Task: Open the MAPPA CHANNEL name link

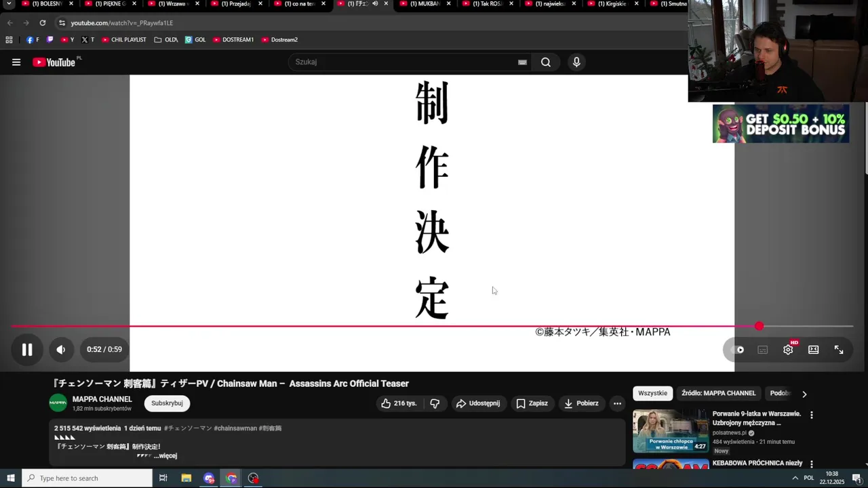Action: [x=102, y=399]
